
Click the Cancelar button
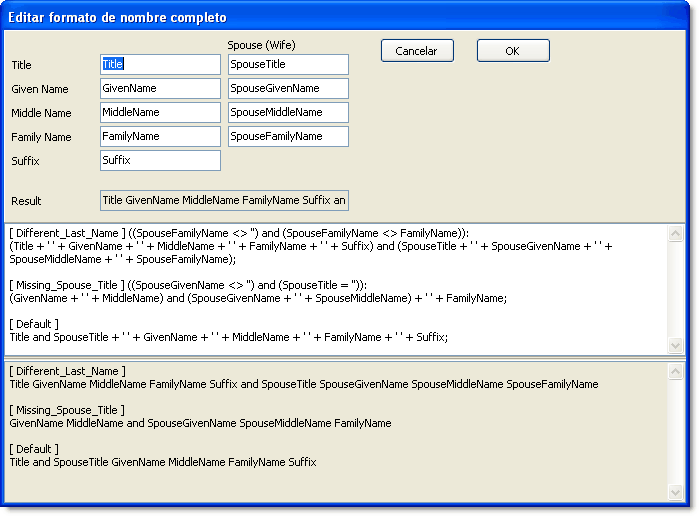coord(417,51)
